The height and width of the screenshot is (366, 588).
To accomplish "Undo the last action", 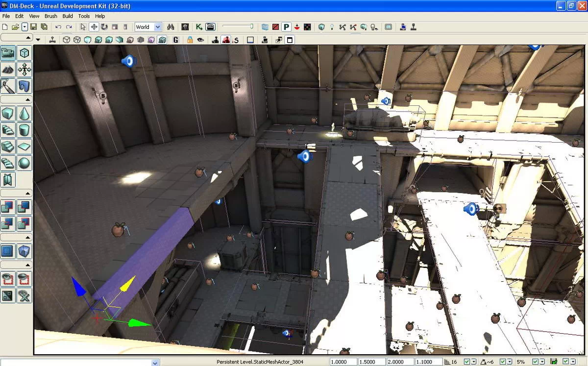I will pos(58,27).
